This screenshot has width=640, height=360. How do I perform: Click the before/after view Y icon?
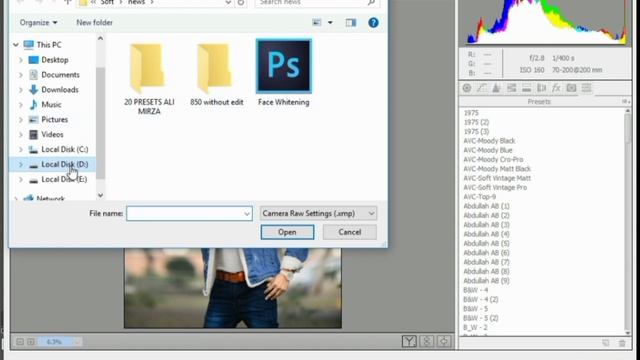[409, 341]
